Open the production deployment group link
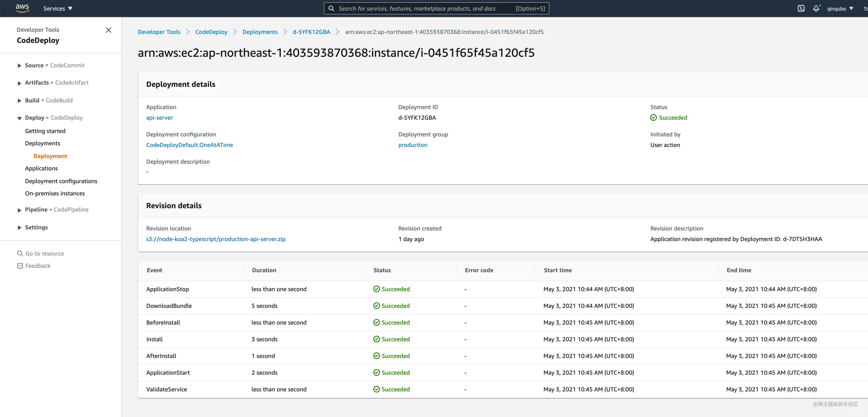 (x=413, y=145)
